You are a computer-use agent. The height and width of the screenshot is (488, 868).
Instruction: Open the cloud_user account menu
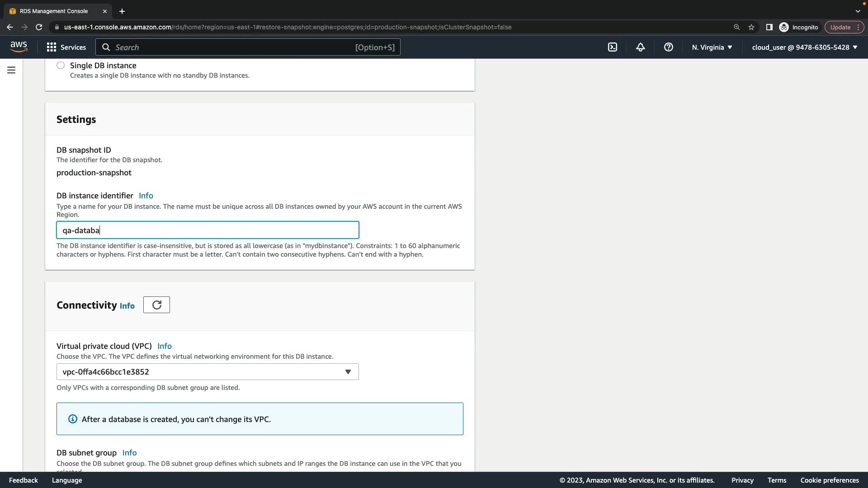tap(804, 47)
